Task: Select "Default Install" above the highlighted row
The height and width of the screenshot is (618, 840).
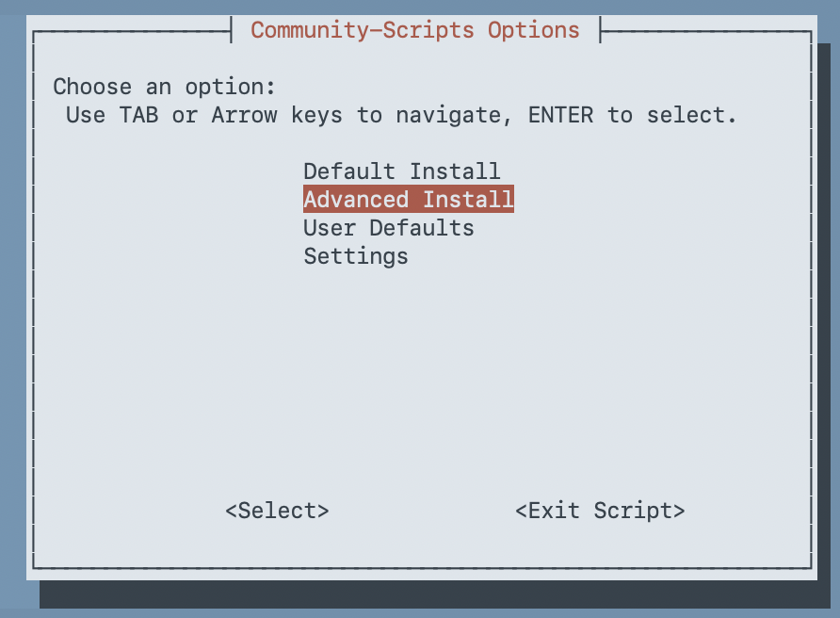Action: click(x=401, y=171)
